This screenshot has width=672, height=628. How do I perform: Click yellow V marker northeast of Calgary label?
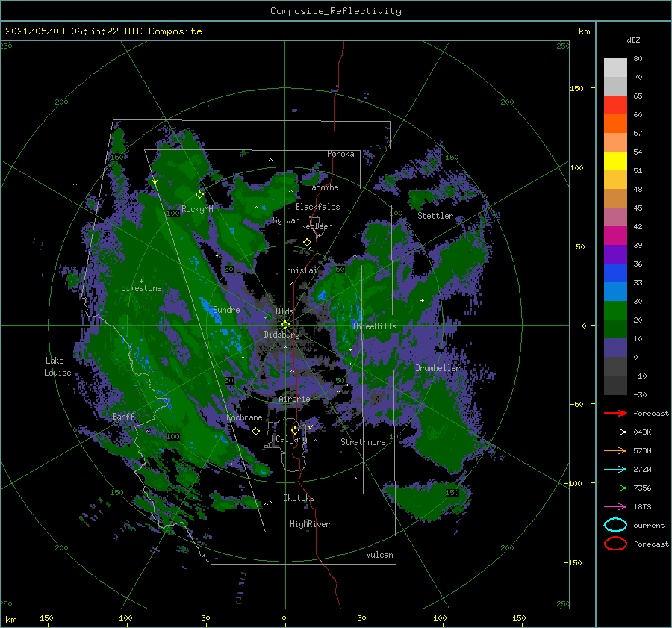pos(310,427)
